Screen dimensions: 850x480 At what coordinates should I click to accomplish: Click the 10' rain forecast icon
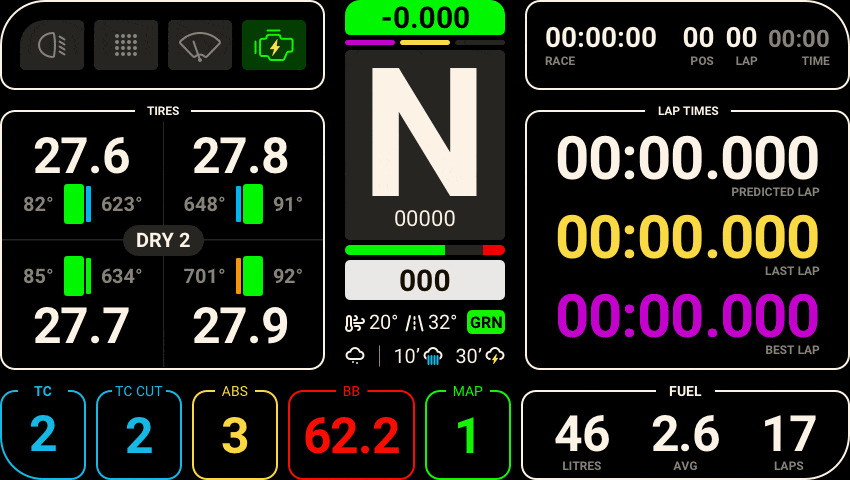[x=433, y=356]
